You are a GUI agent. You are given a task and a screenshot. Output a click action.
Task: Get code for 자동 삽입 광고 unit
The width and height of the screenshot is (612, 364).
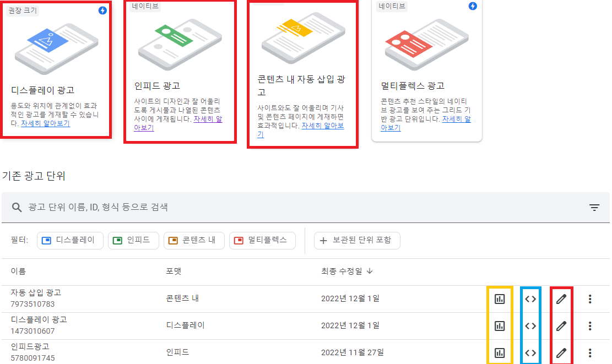tap(530, 299)
